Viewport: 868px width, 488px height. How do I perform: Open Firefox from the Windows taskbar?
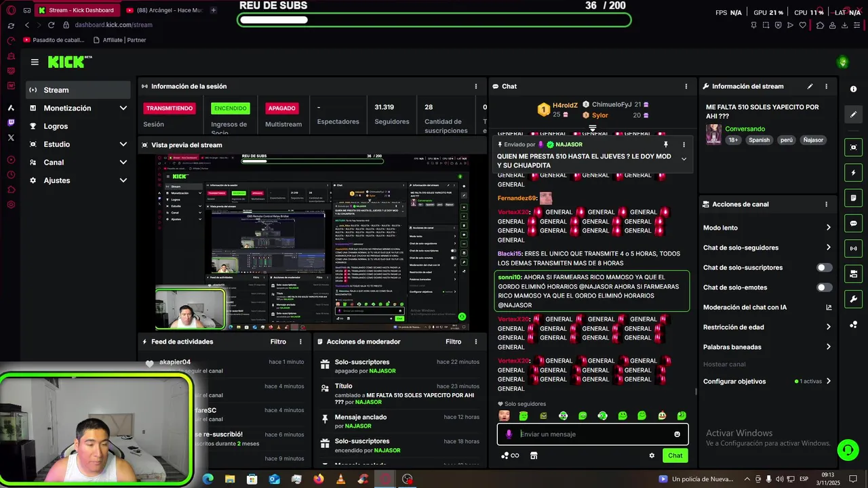tap(319, 479)
